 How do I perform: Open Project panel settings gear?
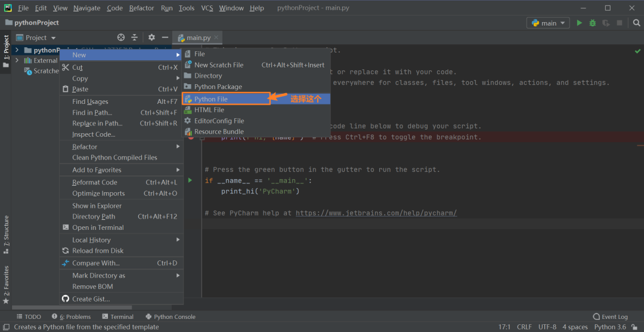pyautogui.click(x=151, y=38)
